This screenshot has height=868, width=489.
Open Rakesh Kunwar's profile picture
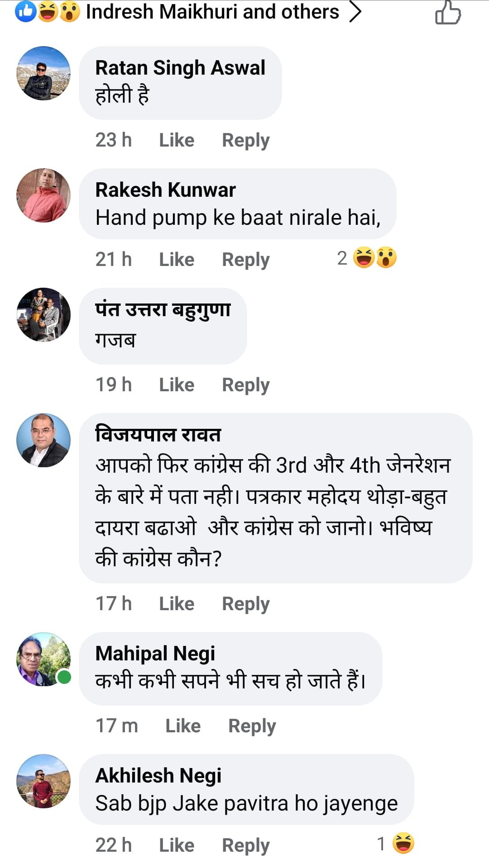[x=43, y=195]
